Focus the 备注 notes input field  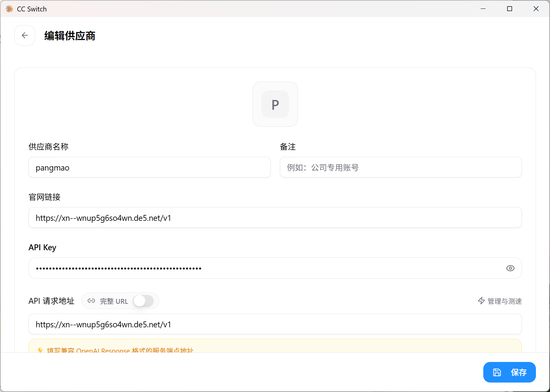point(401,167)
